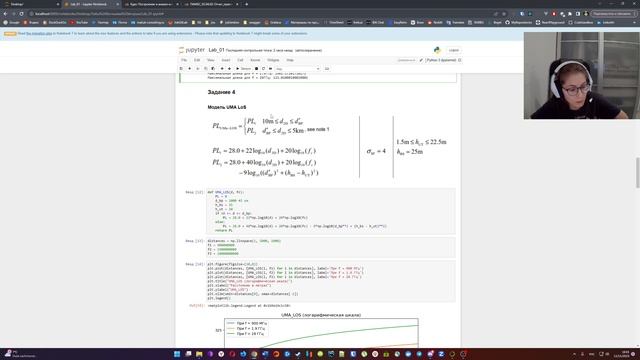Click the distances linspace code cell

(x=331, y=247)
